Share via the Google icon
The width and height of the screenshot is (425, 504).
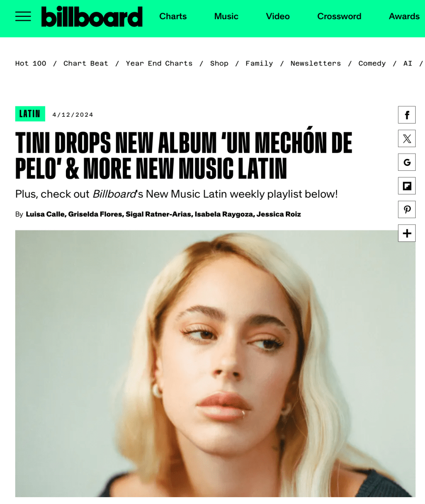point(407,162)
